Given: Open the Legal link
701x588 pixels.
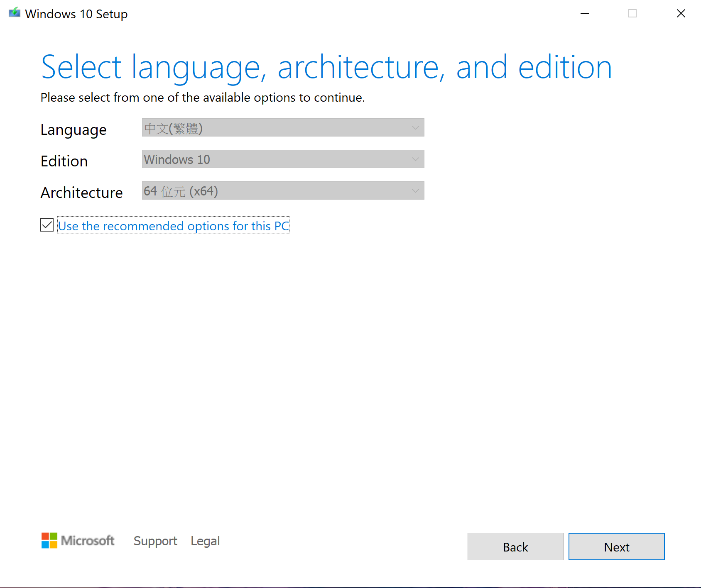Looking at the screenshot, I should 205,541.
